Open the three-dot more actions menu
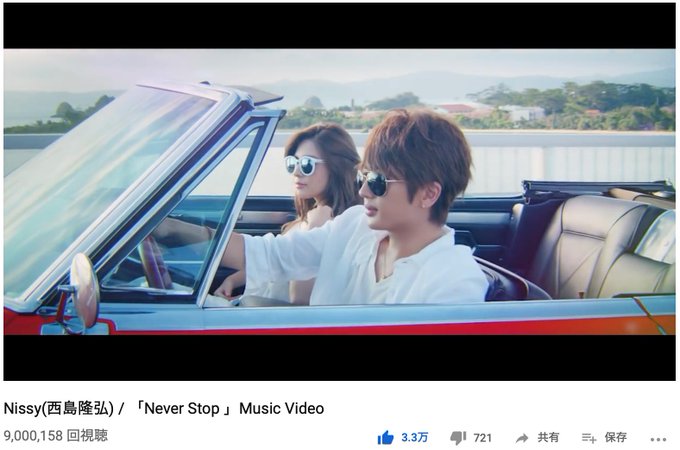Viewport: 680px width, 450px height. click(658, 440)
